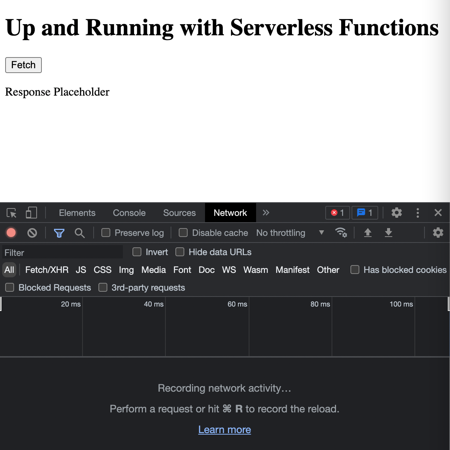The image size is (450, 450).
Task: Click the Fetch button on the page
Action: [23, 65]
